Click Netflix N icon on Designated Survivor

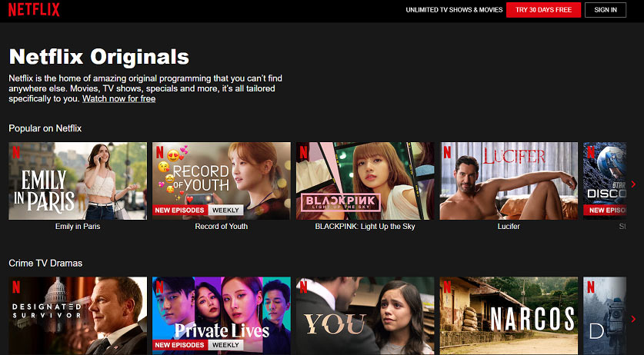click(x=16, y=287)
